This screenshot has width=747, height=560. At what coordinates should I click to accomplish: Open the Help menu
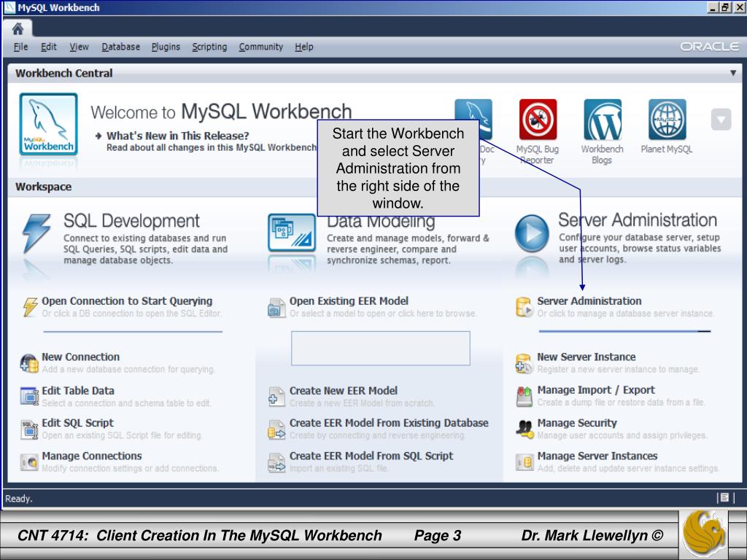304,47
